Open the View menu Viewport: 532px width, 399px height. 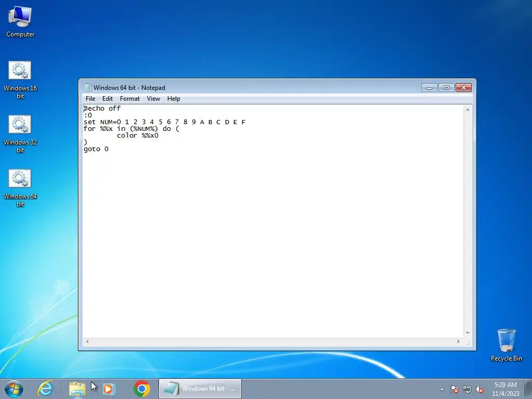[153, 99]
